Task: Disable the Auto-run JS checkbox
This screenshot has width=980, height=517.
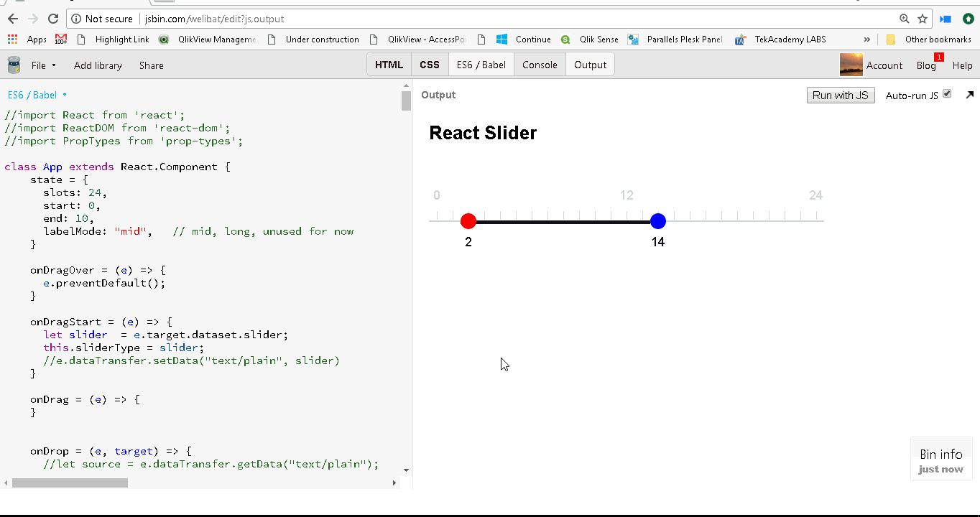Action: click(x=947, y=93)
